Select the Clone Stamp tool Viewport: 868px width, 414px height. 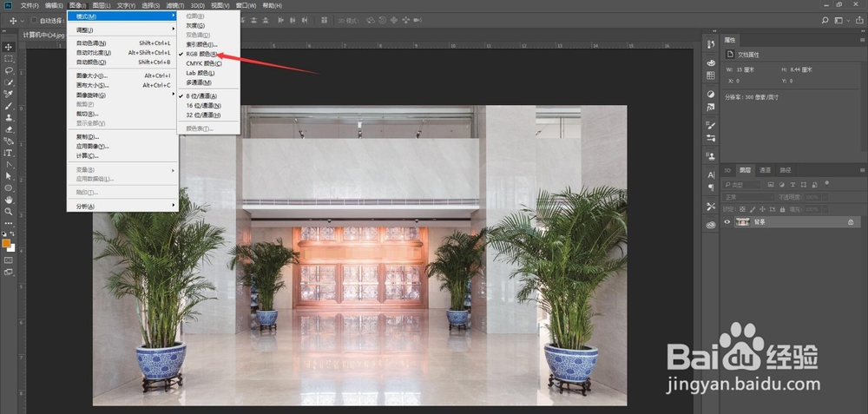point(9,118)
